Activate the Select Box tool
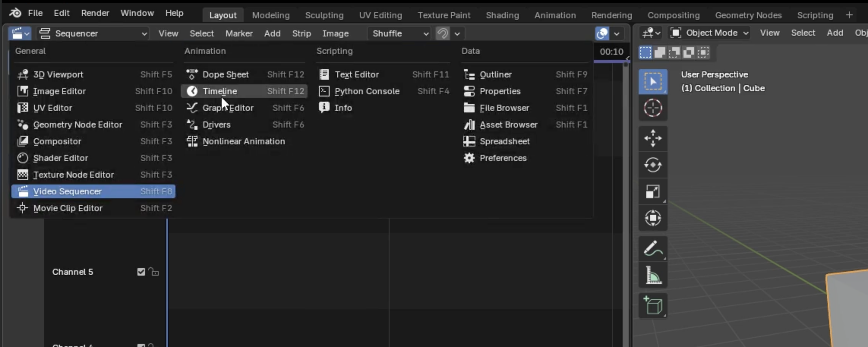Screen dimensions: 868x347 point(653,82)
